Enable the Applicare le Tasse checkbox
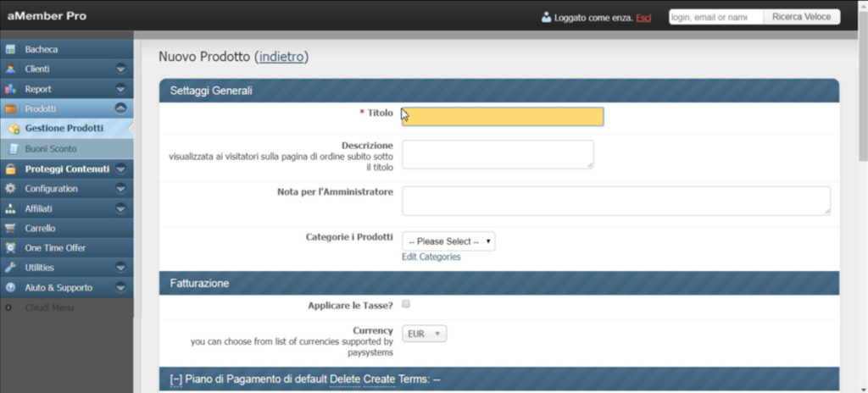The width and height of the screenshot is (868, 393). [x=406, y=304]
